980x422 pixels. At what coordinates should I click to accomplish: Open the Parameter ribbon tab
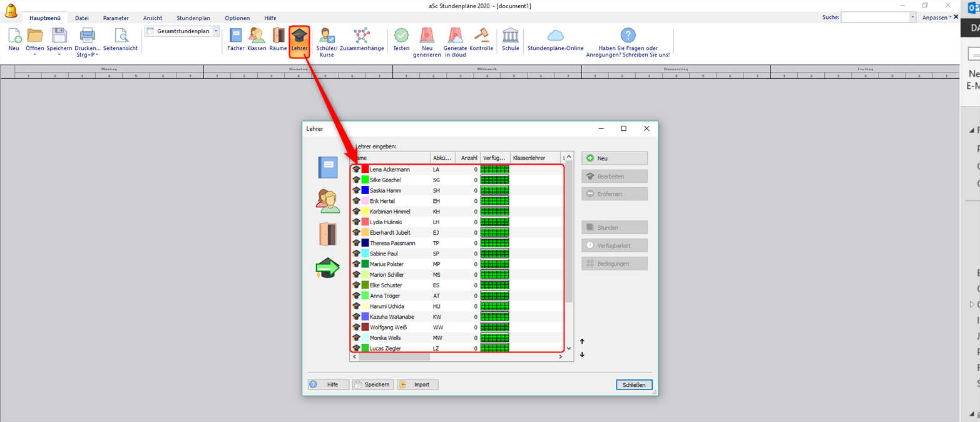tap(116, 18)
